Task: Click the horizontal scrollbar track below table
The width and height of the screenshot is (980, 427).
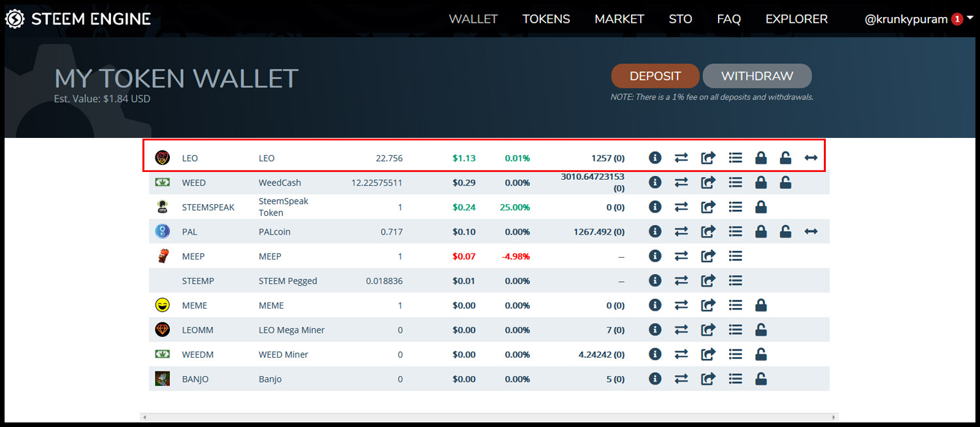Action: (x=489, y=417)
